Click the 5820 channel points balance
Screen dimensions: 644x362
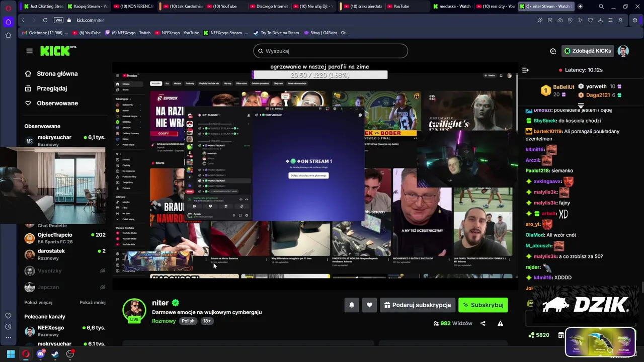[538, 335]
